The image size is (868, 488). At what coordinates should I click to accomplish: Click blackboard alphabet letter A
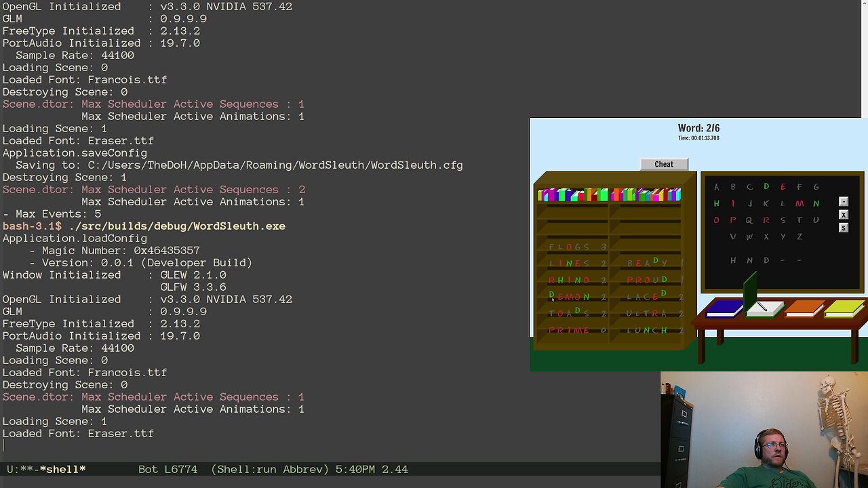[x=716, y=187]
